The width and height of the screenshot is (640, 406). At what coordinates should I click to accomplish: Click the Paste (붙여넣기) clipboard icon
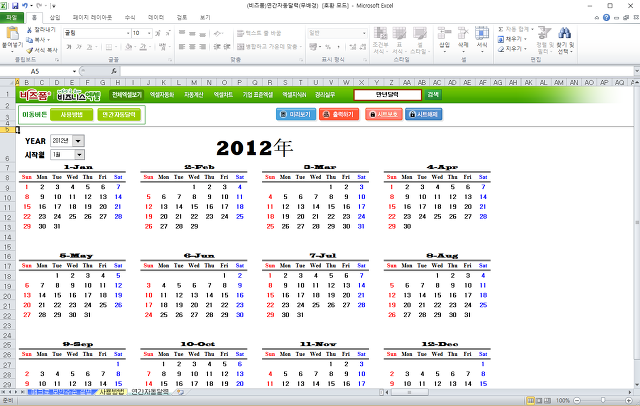[12, 34]
